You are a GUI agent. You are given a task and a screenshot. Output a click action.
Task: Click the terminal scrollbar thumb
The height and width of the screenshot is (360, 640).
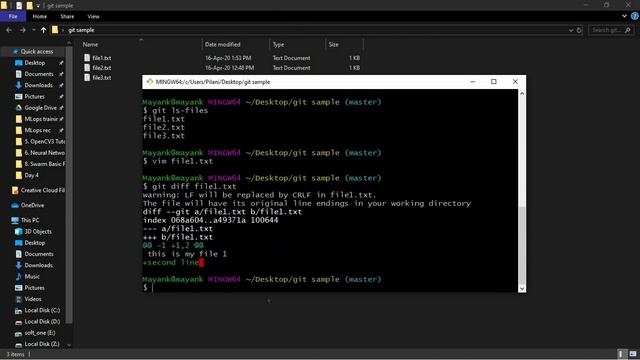point(522,245)
